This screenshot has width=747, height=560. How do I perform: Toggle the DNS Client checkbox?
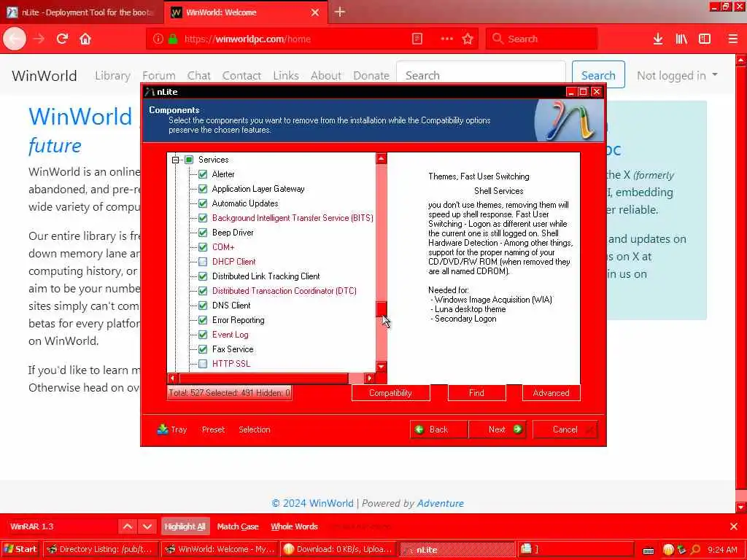(203, 306)
